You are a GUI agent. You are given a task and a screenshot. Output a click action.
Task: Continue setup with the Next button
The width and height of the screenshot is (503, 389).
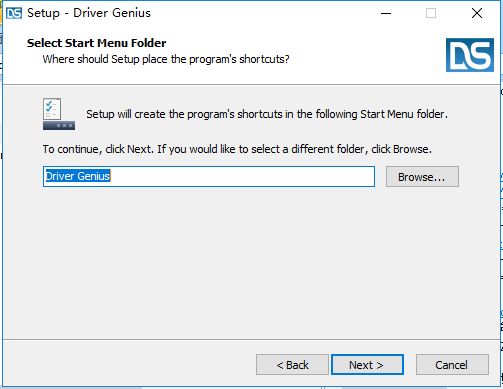[367, 365]
